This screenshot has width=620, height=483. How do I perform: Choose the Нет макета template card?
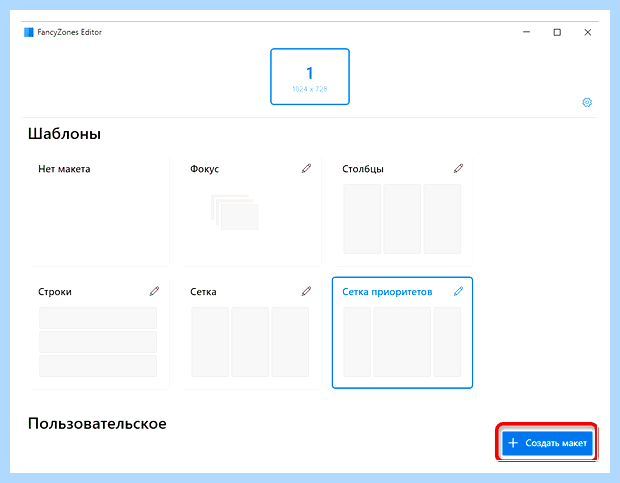pos(98,210)
